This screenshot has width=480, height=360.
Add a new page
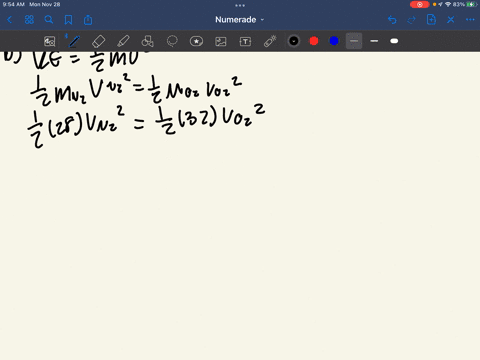click(x=431, y=20)
